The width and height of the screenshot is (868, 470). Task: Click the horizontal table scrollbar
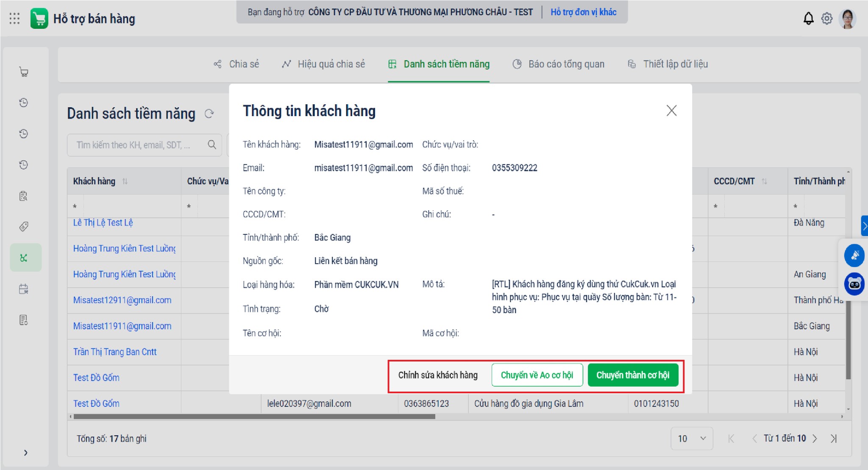pos(254,417)
